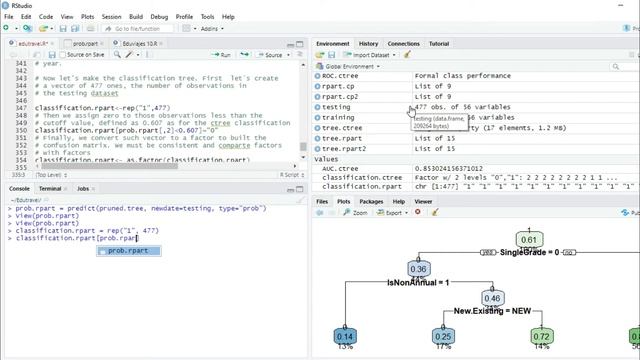640x360 pixels.
Task: Switch to the Terminal tab
Action: tap(50, 189)
